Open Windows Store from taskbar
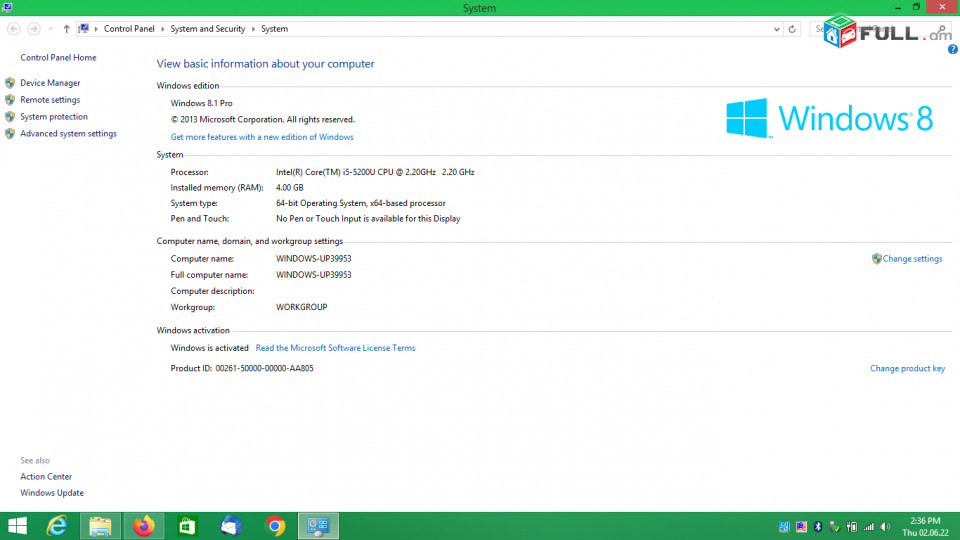 point(187,526)
